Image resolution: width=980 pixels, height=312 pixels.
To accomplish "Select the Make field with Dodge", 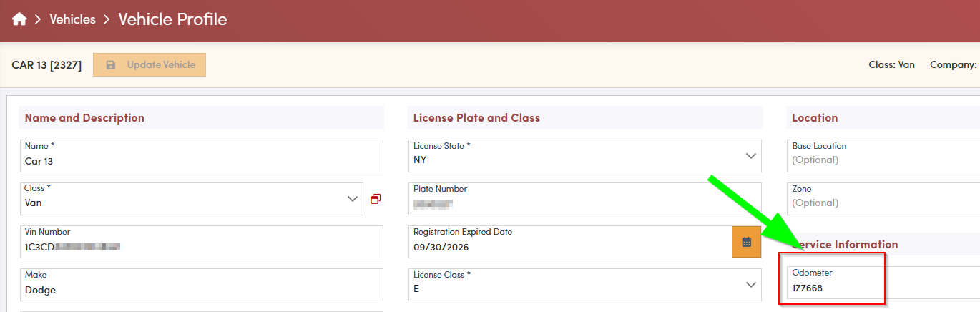I will tap(200, 286).
